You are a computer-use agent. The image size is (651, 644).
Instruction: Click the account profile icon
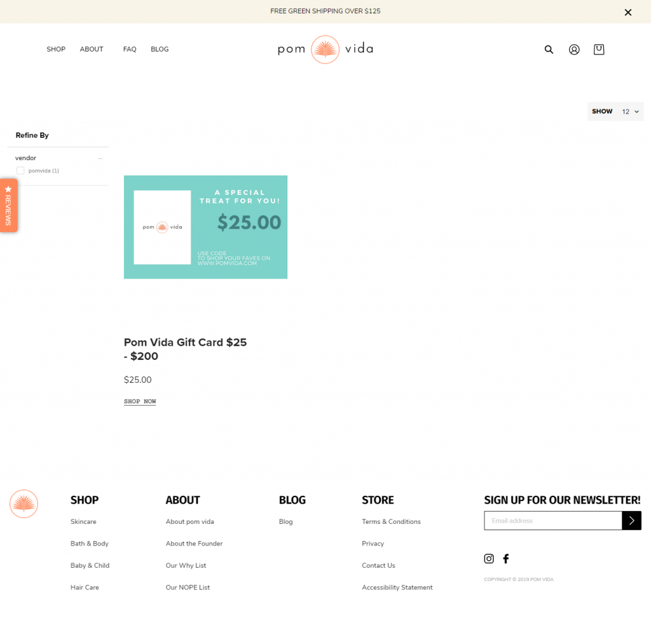point(573,49)
